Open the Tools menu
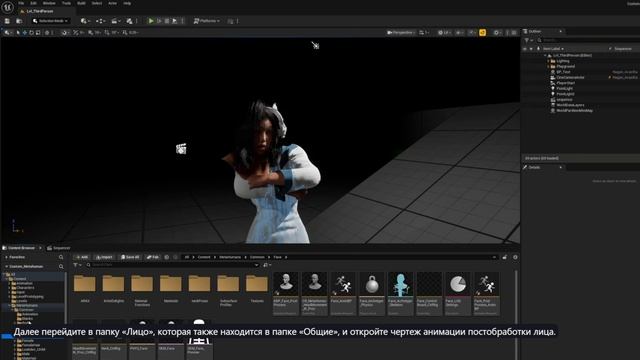 pyautogui.click(x=66, y=3)
